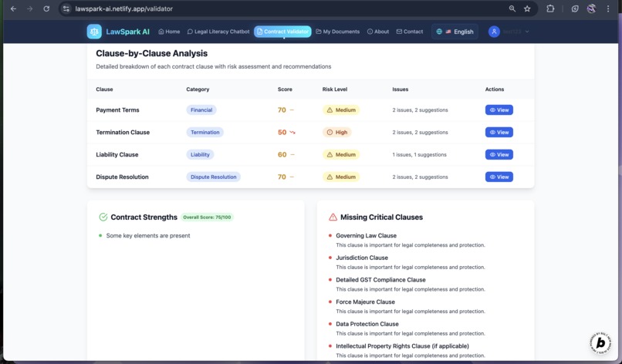Click Medium risk badge in Payment Terms row
The height and width of the screenshot is (364, 622).
(x=341, y=110)
